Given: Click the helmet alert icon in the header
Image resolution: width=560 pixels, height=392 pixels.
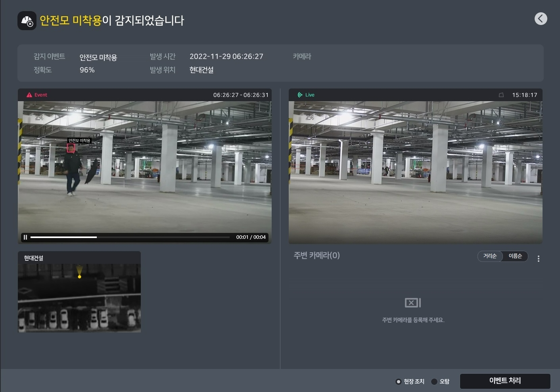Looking at the screenshot, I should pyautogui.click(x=27, y=20).
